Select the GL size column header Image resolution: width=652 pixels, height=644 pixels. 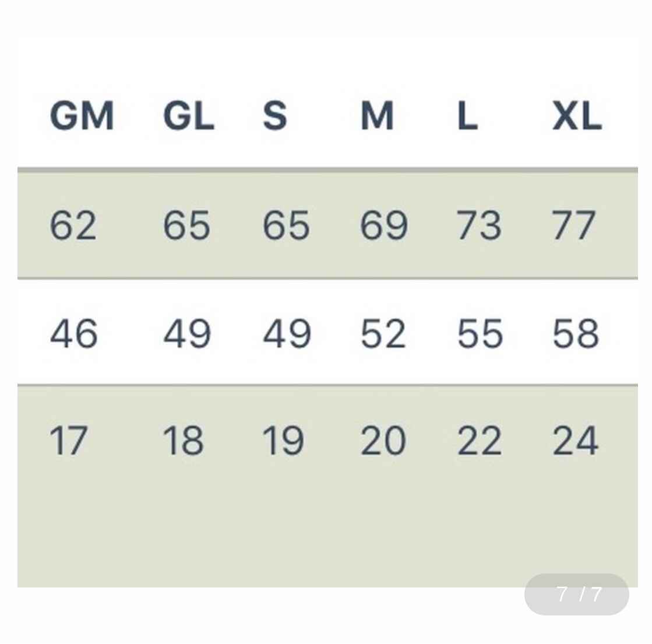pyautogui.click(x=188, y=116)
